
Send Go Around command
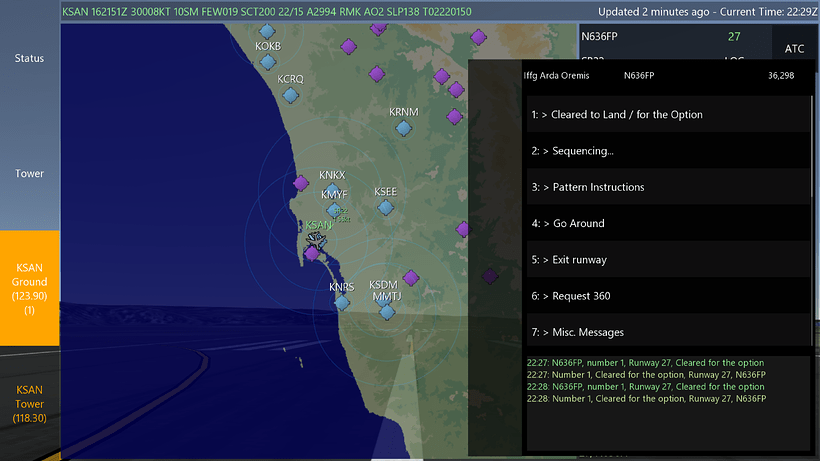coord(668,223)
